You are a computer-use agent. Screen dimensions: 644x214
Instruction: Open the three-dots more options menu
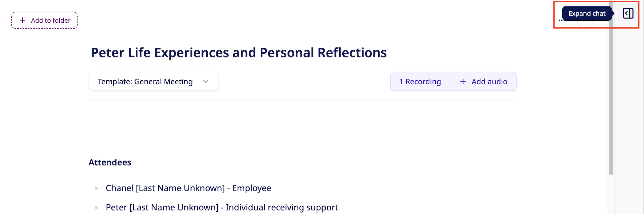click(x=560, y=20)
